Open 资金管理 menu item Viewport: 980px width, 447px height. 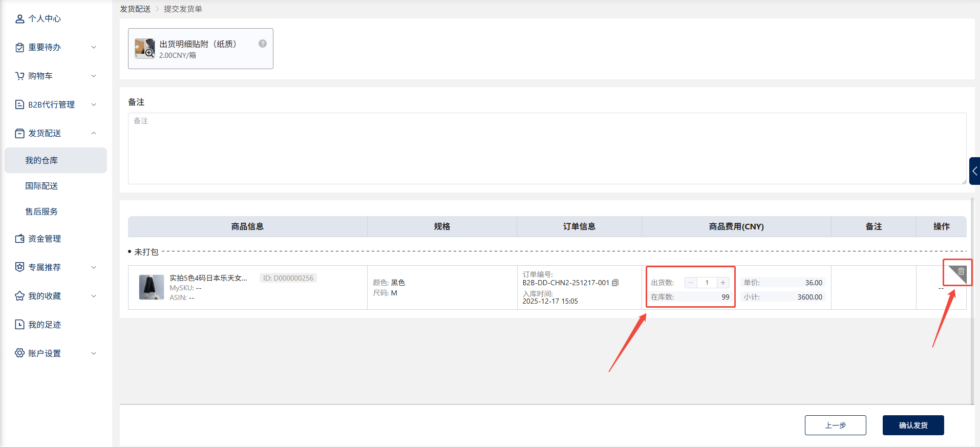[45, 239]
